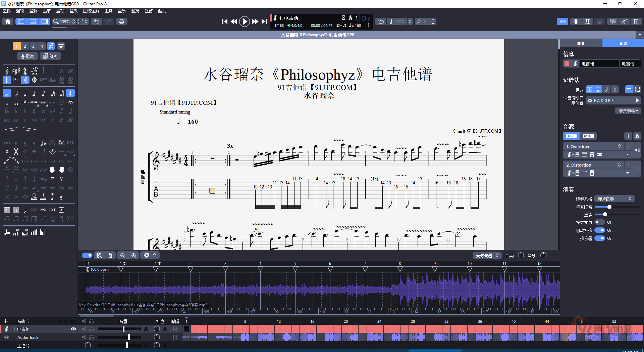644x352 pixels.
Task: Open the 1. Overdrive sound selector
Action: [x=593, y=146]
